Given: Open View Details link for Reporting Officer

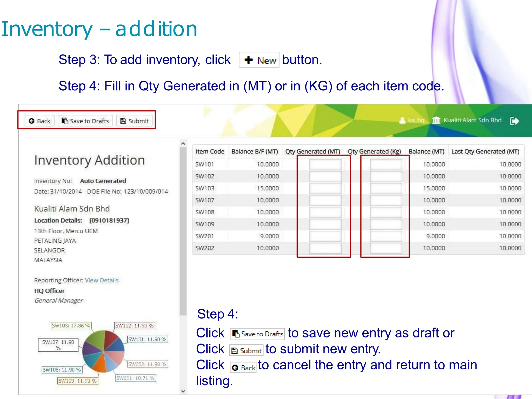Looking at the screenshot, I should [x=102, y=280].
